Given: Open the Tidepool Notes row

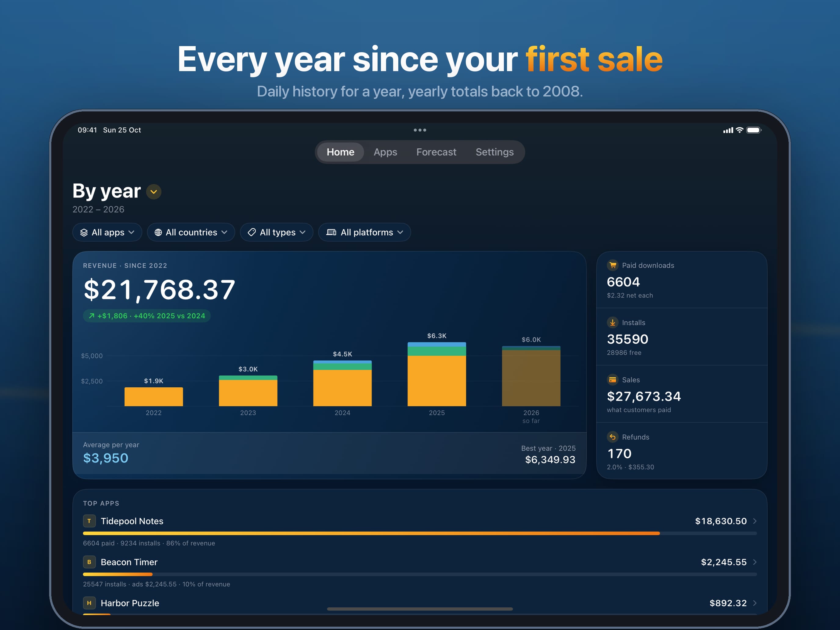Looking at the screenshot, I should pos(420,530).
